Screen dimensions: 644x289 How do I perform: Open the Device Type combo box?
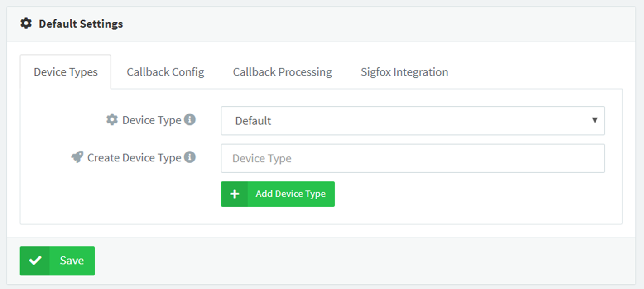pos(412,121)
